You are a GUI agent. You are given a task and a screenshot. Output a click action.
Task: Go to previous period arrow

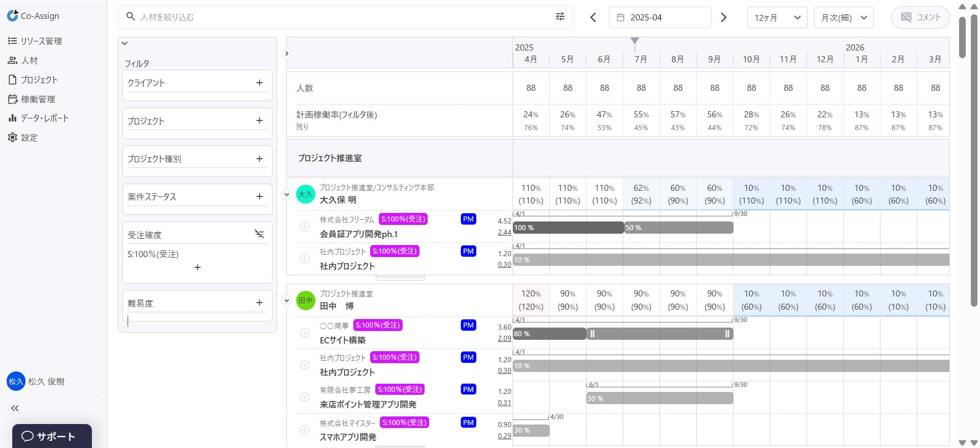tap(593, 17)
